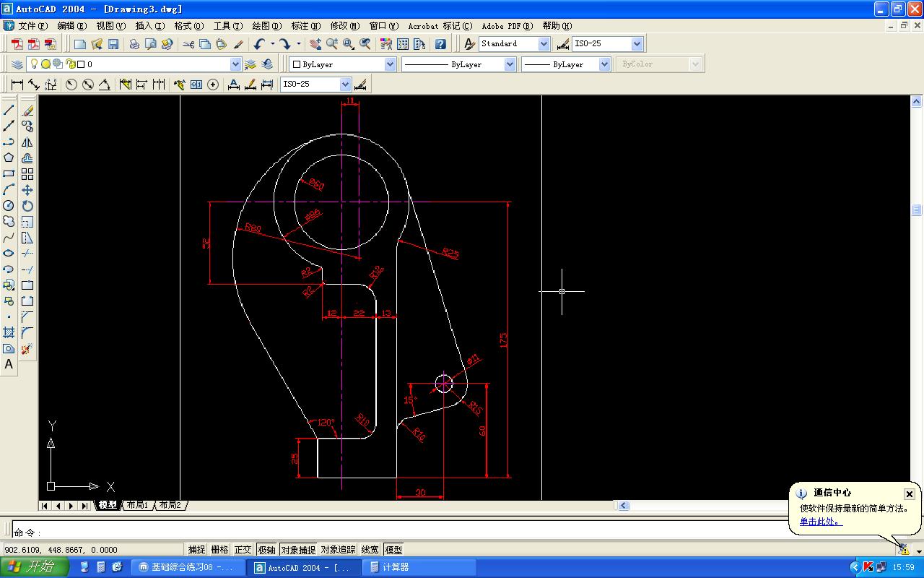Select the Rectangle draw tool

point(9,174)
